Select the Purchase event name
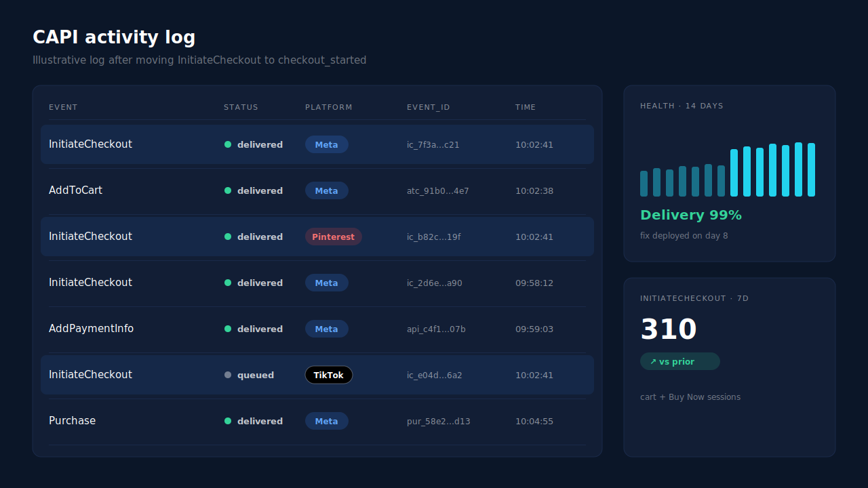Image resolution: width=868 pixels, height=488 pixels. (x=72, y=421)
